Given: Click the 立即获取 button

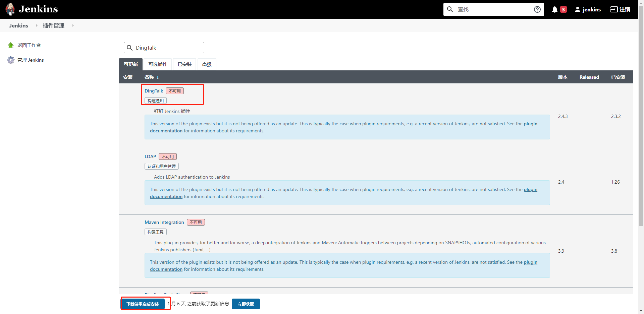Looking at the screenshot, I should (246, 304).
